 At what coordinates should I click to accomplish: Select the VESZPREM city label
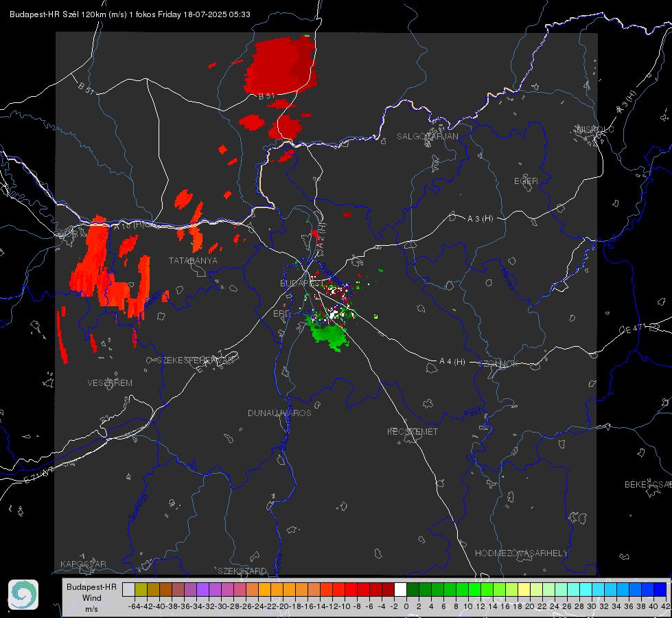[x=110, y=383]
